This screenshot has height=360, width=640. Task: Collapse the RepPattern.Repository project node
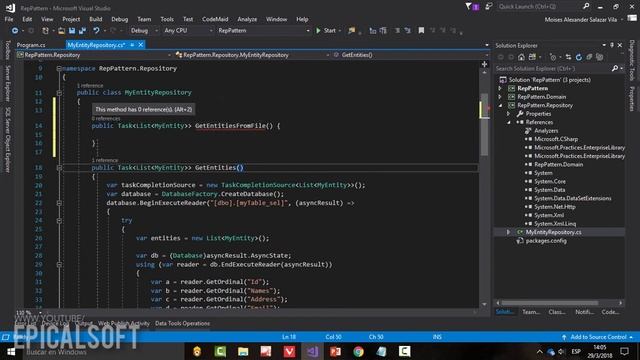click(x=500, y=106)
